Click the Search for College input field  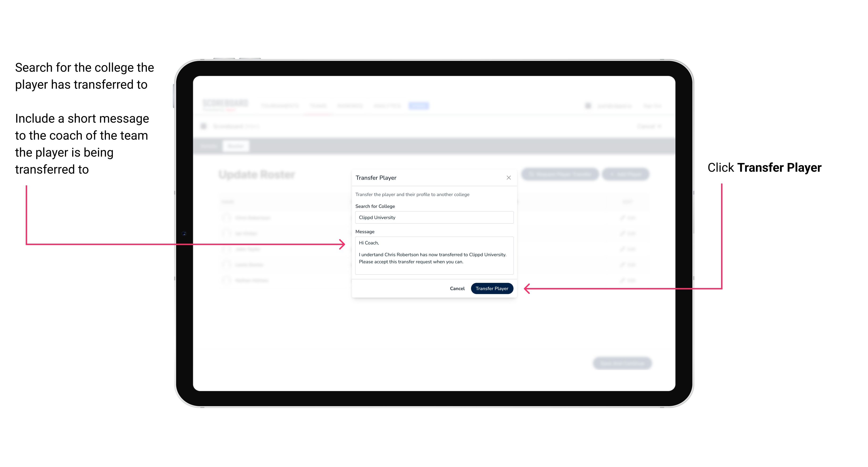pyautogui.click(x=433, y=217)
